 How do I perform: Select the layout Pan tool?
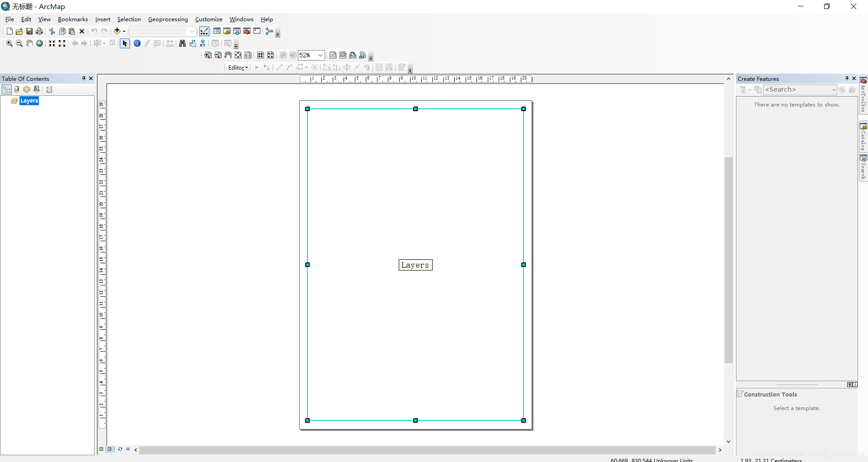pos(228,55)
